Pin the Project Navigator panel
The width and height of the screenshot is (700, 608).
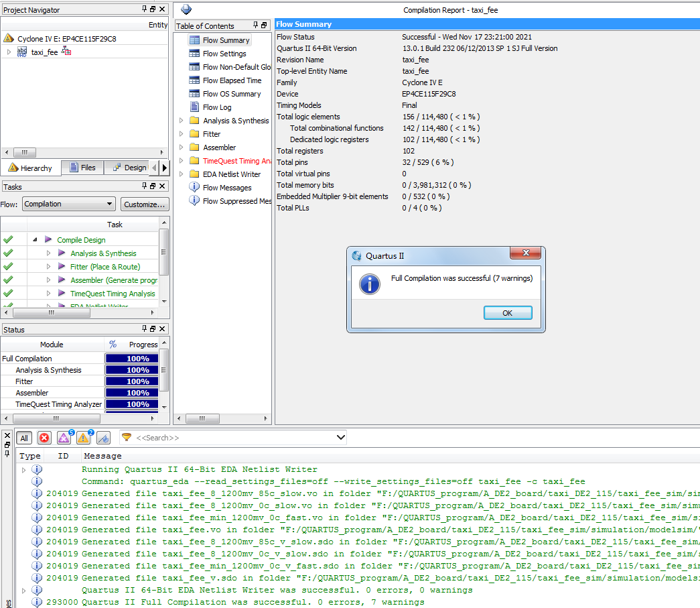click(x=145, y=9)
